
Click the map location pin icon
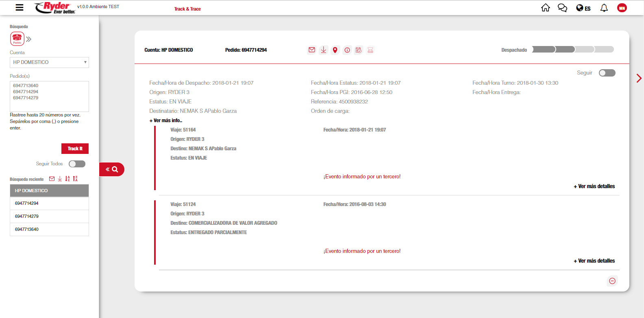click(x=335, y=50)
